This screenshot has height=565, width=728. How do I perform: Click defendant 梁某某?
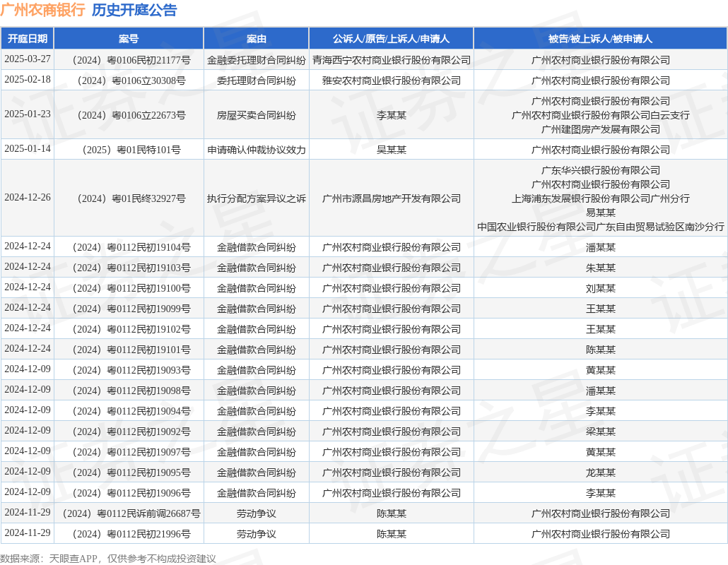coord(600,432)
